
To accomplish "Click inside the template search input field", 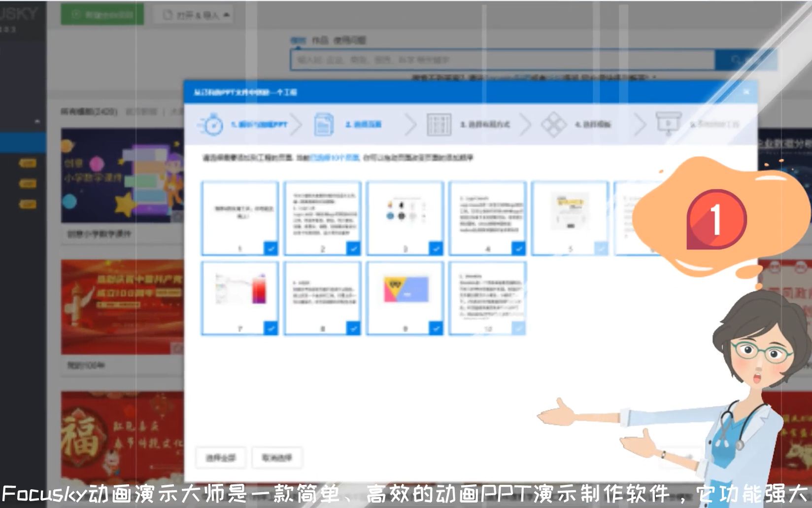I will 503,60.
